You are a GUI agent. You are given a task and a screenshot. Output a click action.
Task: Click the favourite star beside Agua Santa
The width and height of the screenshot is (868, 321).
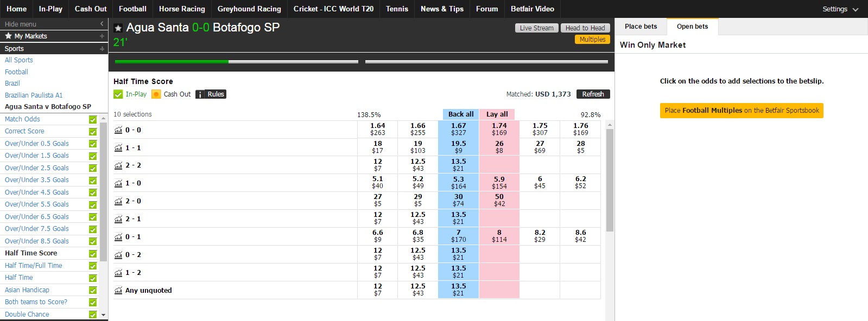click(x=118, y=28)
